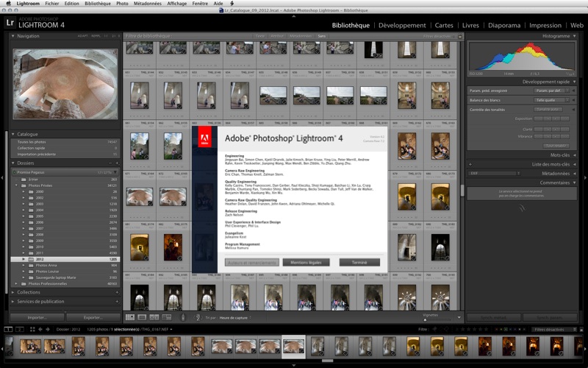Select the Painter spray can tool
Viewport: 588px width, 368px height.
[x=183, y=317]
